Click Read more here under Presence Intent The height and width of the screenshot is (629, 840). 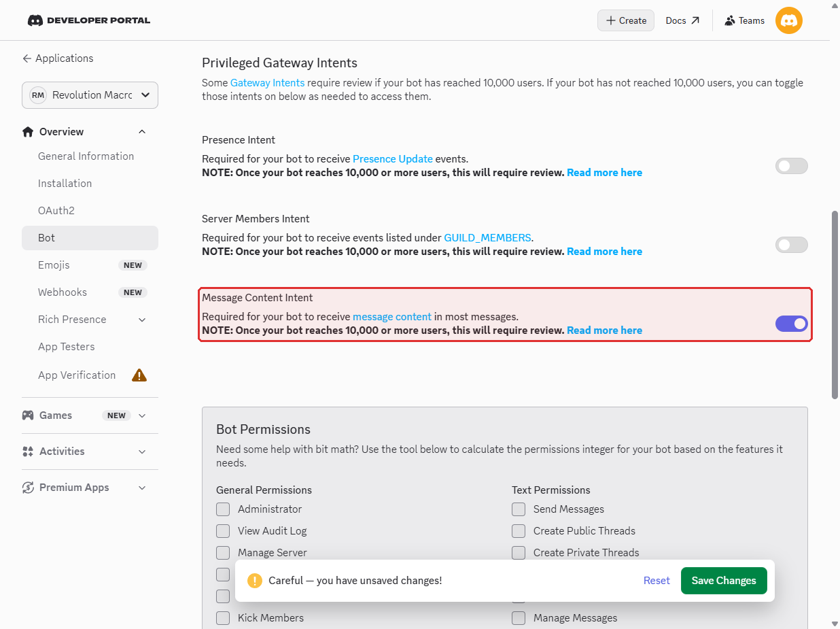point(604,173)
